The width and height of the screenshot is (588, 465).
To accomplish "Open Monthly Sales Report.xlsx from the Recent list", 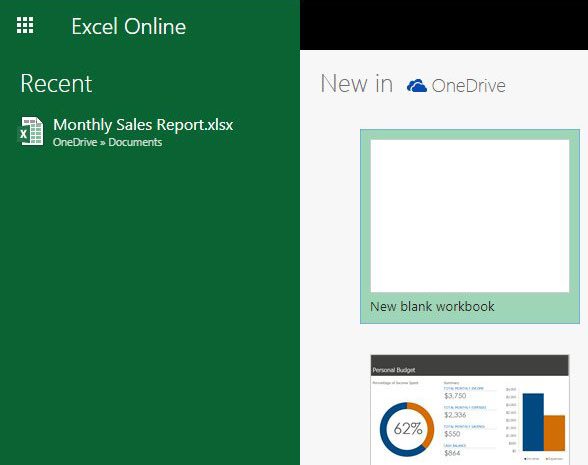I will click(x=143, y=125).
